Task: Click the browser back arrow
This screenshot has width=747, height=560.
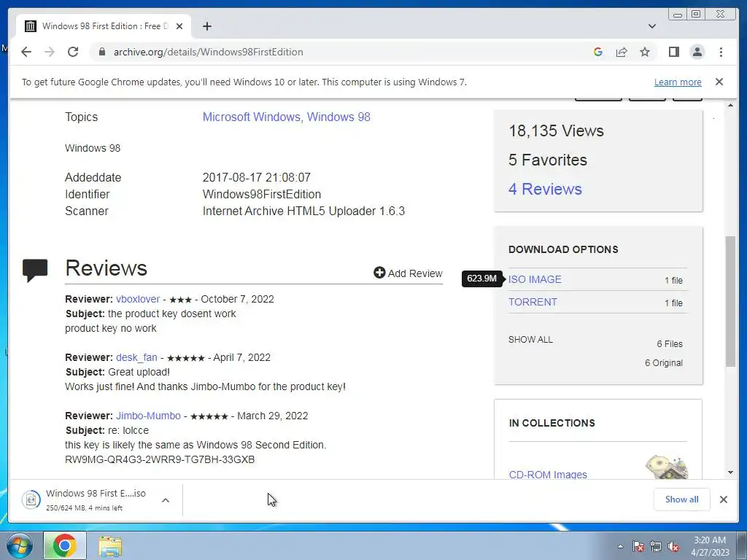Action: pos(26,52)
